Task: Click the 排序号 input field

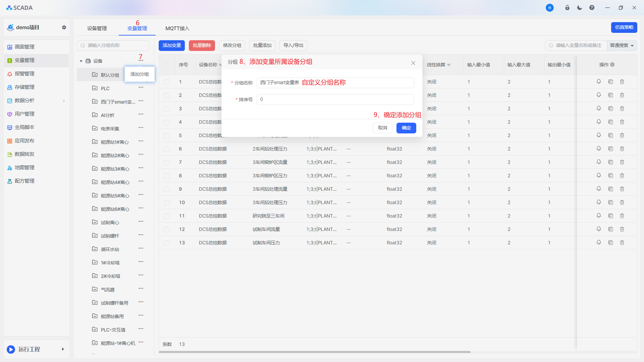Action: point(335,100)
